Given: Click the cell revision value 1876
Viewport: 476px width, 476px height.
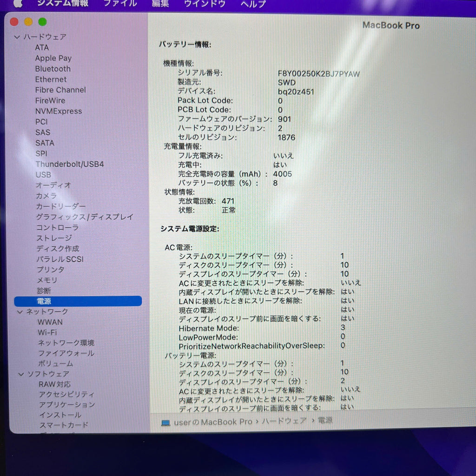Looking at the screenshot, I should [x=286, y=138].
